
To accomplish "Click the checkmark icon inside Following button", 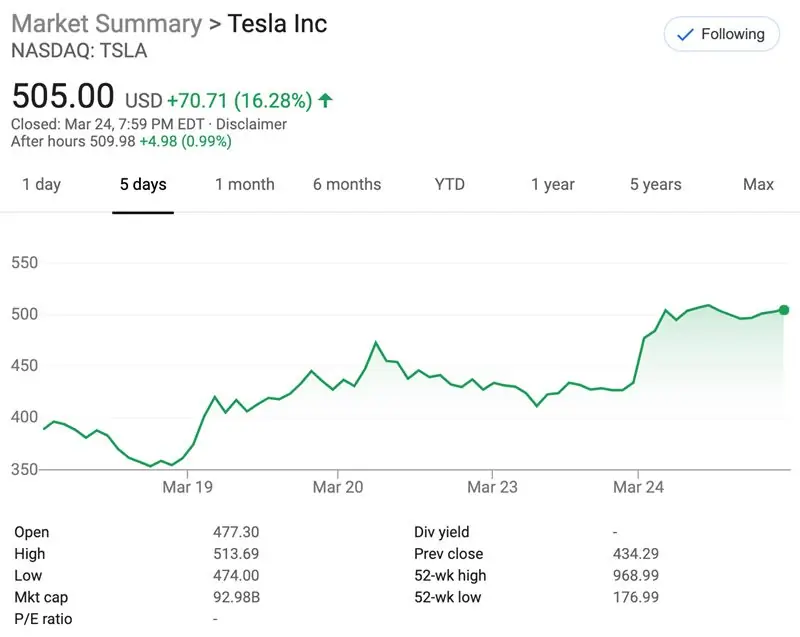I will pos(686,33).
